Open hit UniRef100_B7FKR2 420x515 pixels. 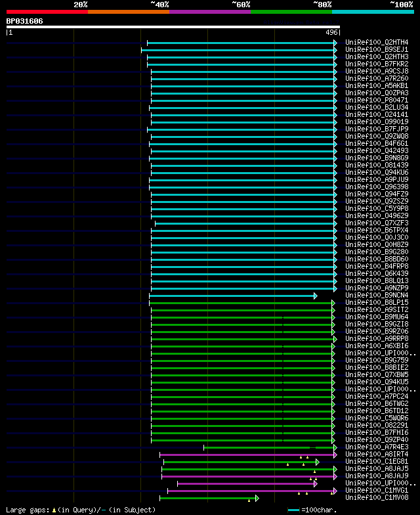click(x=377, y=64)
